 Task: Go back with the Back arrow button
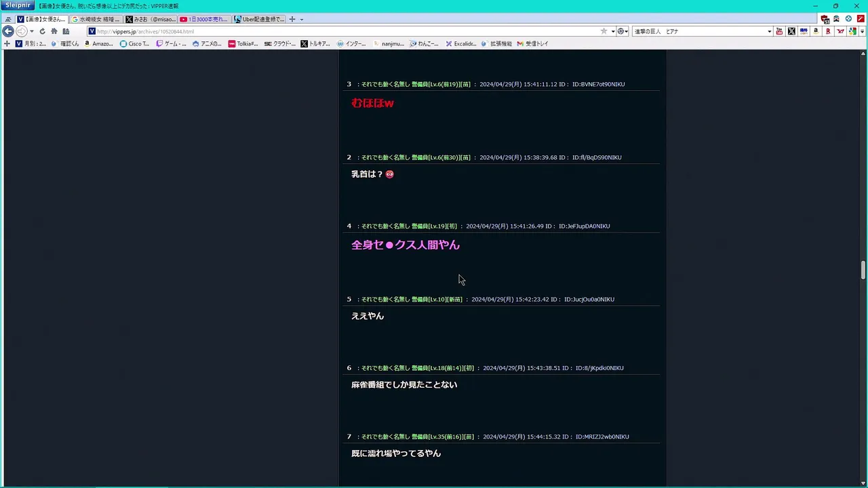click(x=8, y=31)
